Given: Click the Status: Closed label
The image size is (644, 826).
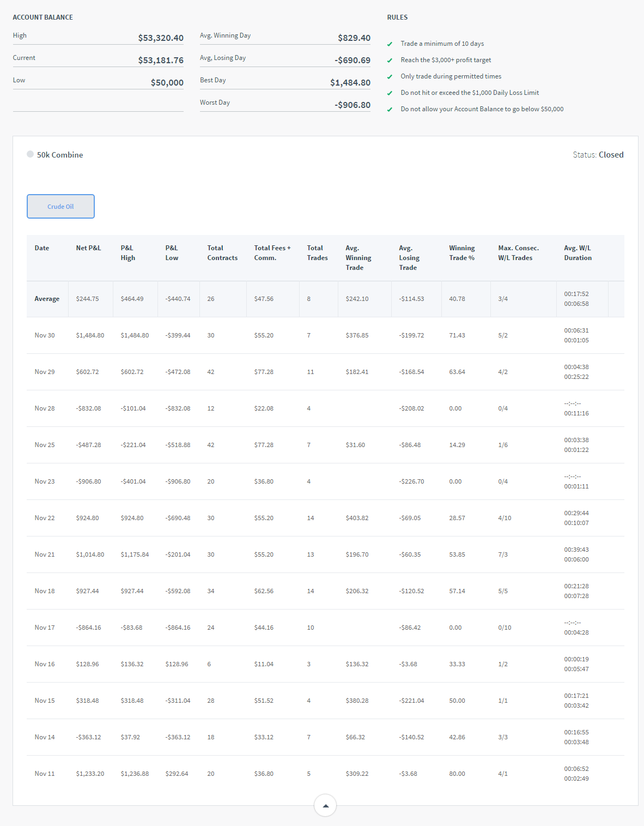Looking at the screenshot, I should pos(598,155).
